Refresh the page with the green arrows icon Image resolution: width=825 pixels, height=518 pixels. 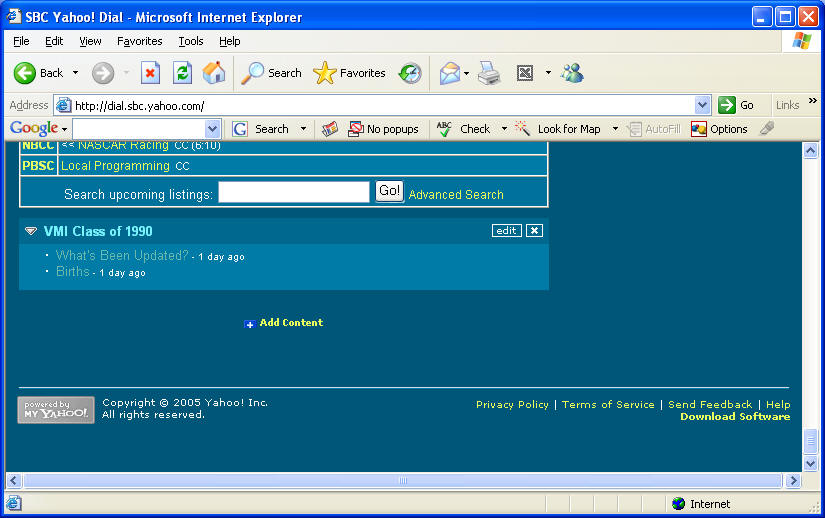[182, 73]
